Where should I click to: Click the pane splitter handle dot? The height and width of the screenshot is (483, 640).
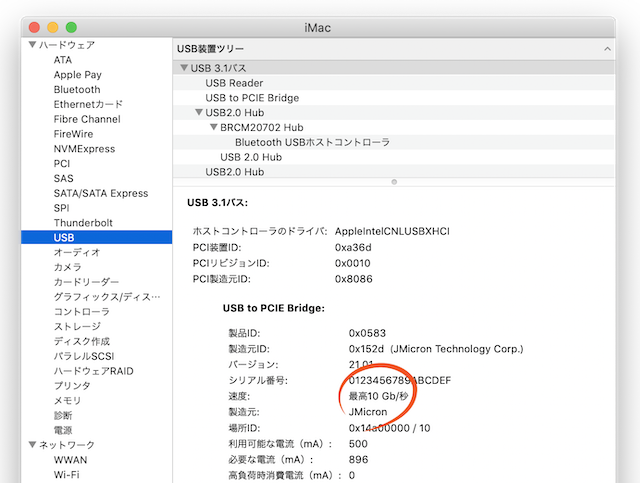394,182
